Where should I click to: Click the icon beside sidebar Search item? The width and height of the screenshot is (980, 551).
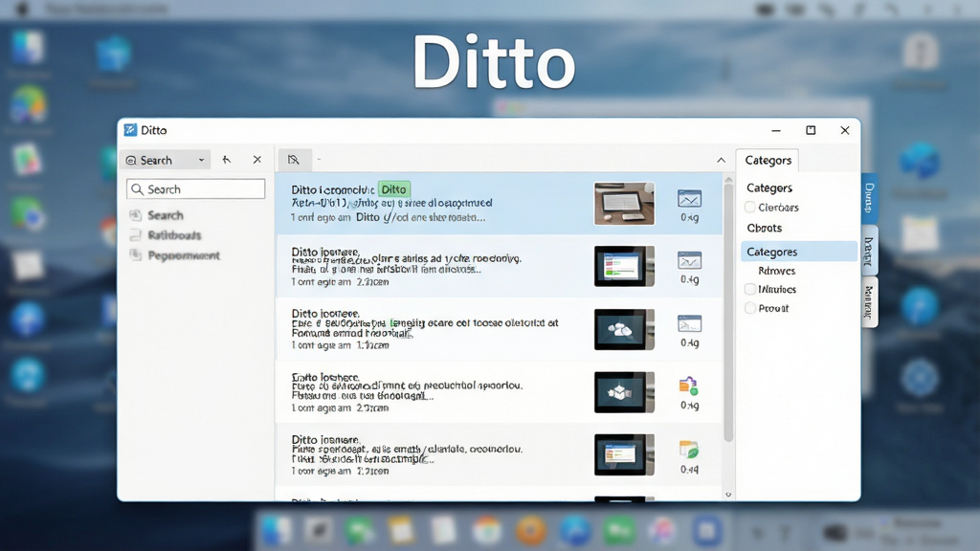click(x=135, y=215)
